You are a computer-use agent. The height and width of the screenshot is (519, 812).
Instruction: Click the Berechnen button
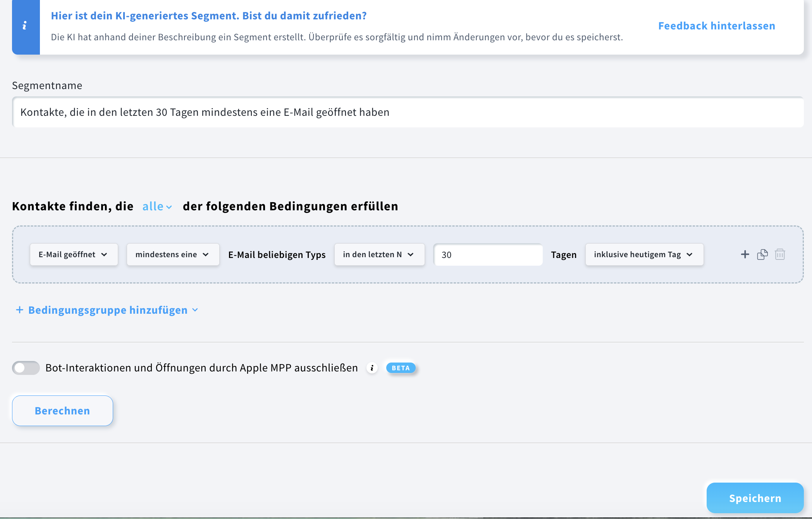click(x=62, y=411)
